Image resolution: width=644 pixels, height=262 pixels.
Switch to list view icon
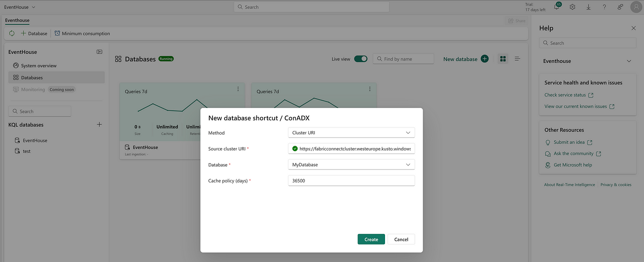click(517, 59)
